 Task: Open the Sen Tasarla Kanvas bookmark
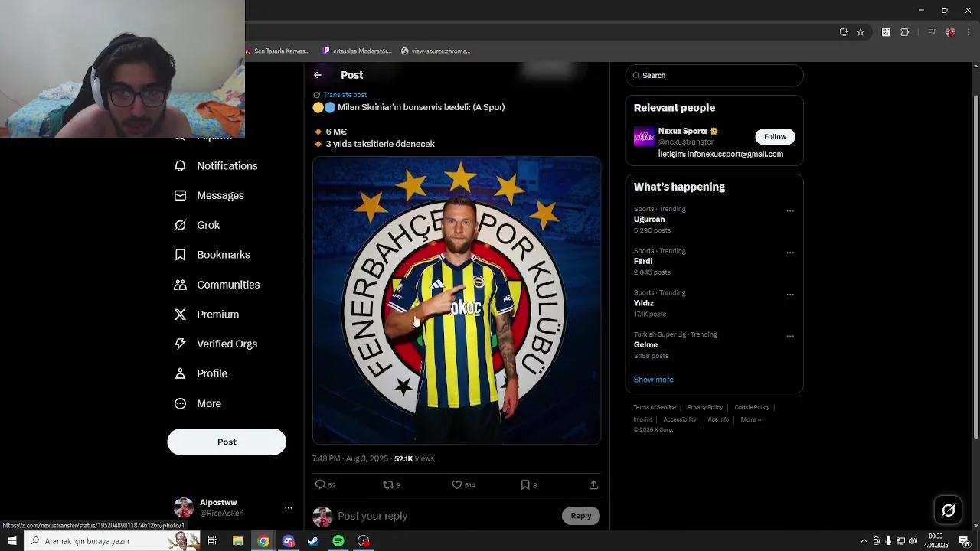(x=278, y=51)
